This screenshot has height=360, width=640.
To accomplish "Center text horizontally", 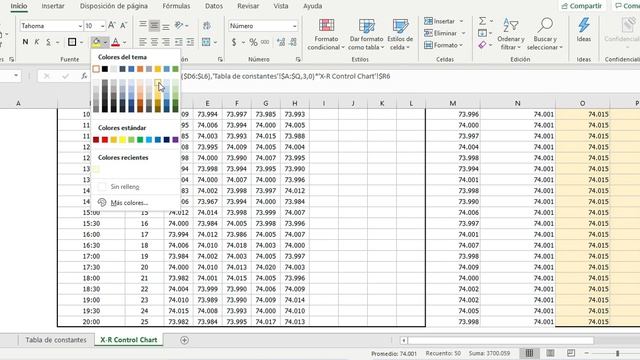I will [x=154, y=42].
